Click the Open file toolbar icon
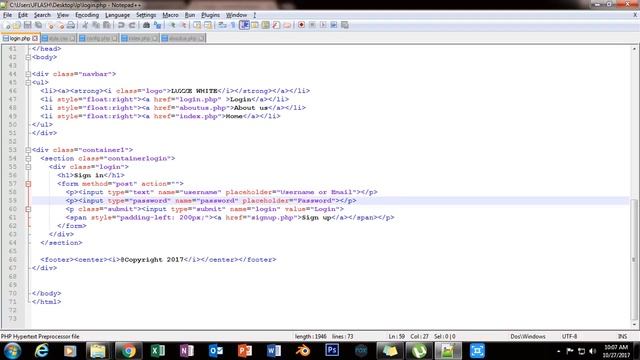 pos(17,25)
